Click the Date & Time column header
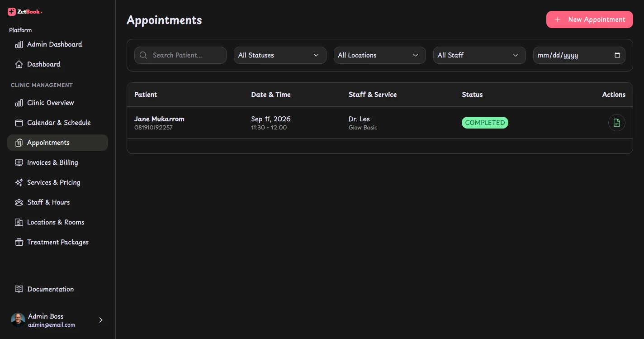 (271, 95)
